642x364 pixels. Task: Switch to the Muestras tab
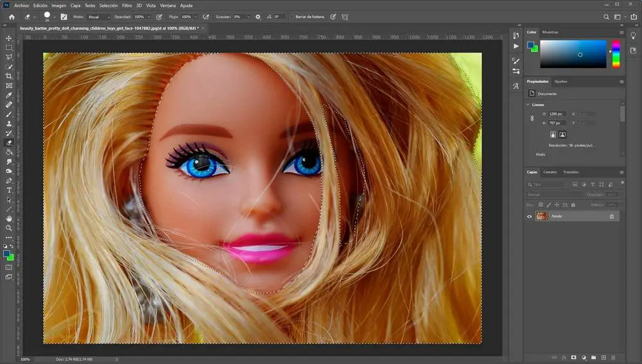coord(551,31)
